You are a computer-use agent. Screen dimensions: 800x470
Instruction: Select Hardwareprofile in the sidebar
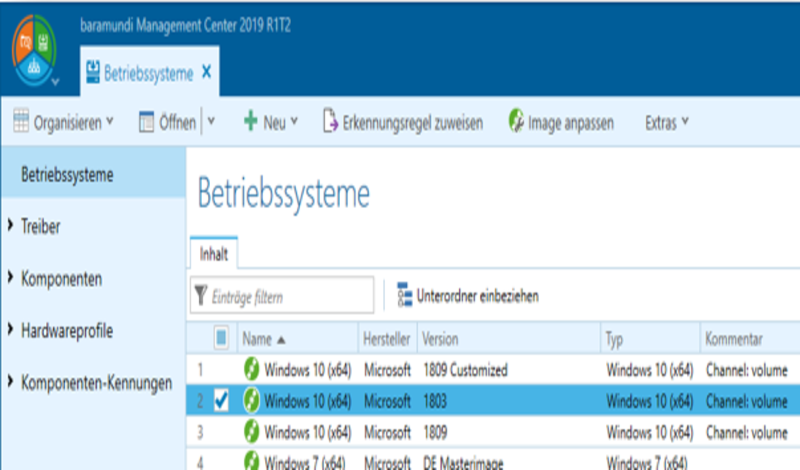click(x=67, y=331)
